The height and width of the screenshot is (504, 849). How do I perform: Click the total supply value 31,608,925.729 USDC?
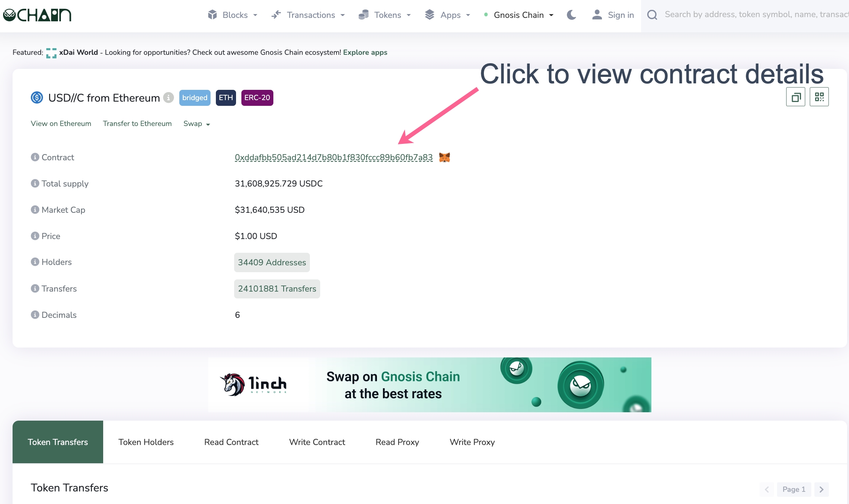279,183
